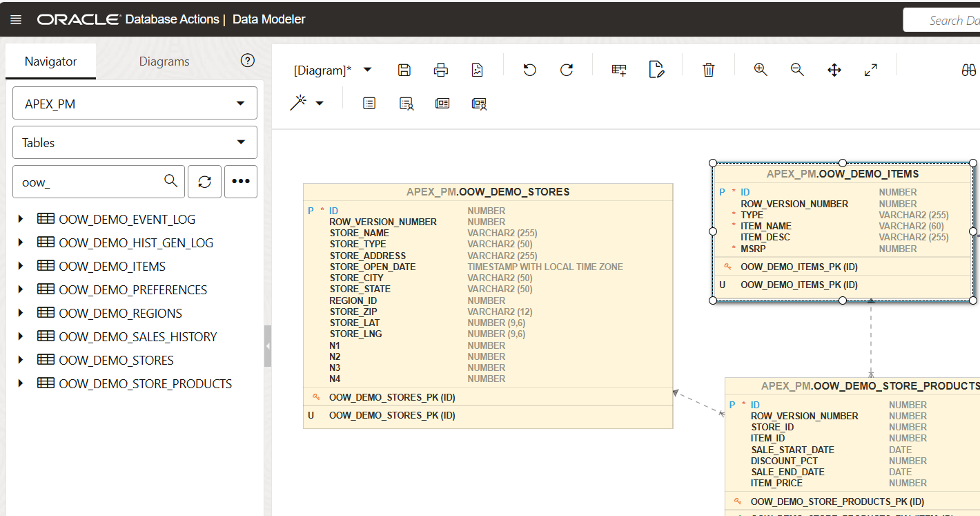
Task: Delete selected object with trash icon
Action: click(x=709, y=70)
